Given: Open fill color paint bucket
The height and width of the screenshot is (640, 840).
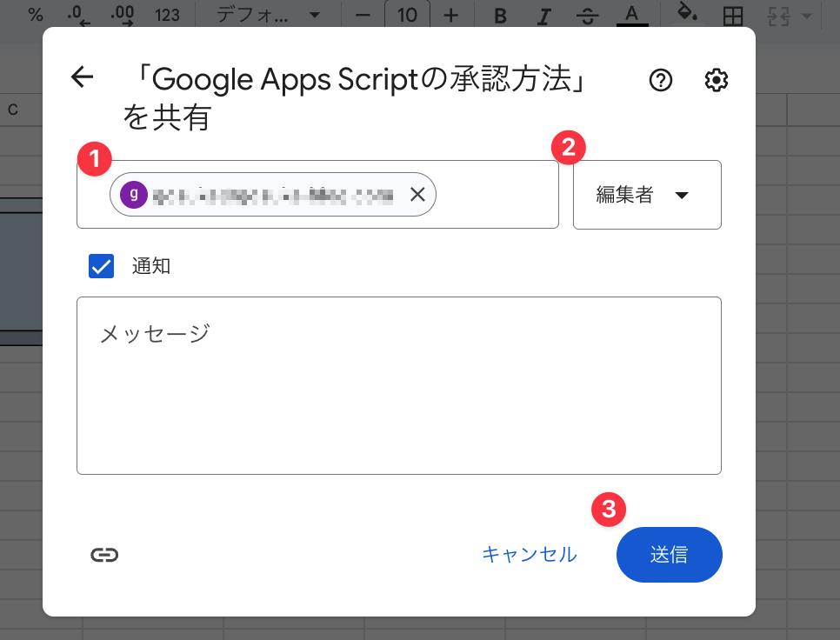Looking at the screenshot, I should point(687,13).
